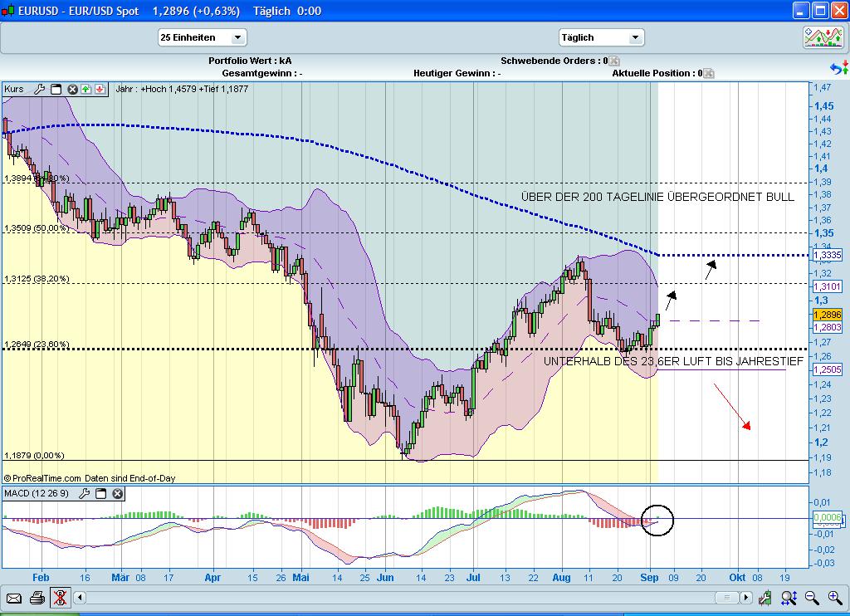The width and height of the screenshot is (850, 616).
Task: Click the printer icon in bottom toolbar
Action: tap(37, 598)
